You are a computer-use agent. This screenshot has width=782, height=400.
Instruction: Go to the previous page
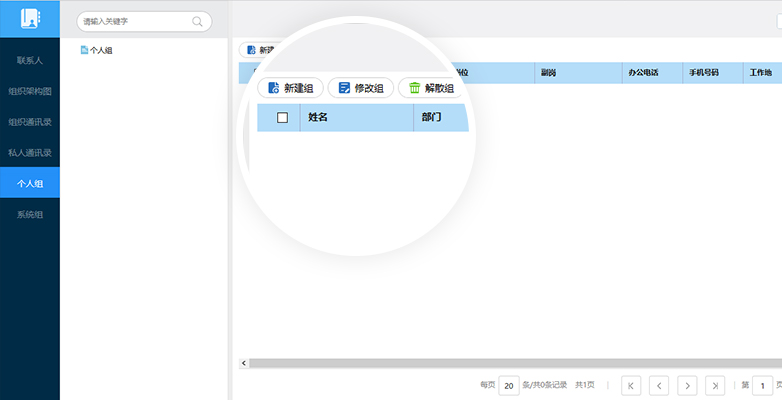(x=659, y=385)
